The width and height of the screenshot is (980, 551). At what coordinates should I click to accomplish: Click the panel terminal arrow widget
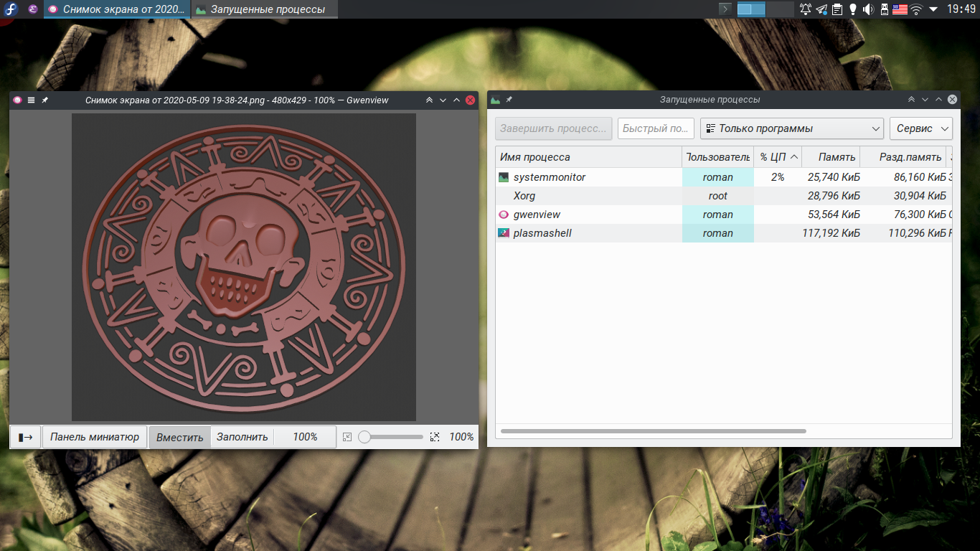(x=725, y=9)
